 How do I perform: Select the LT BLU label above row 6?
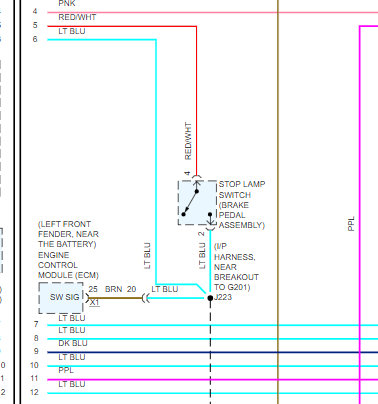coord(72,31)
